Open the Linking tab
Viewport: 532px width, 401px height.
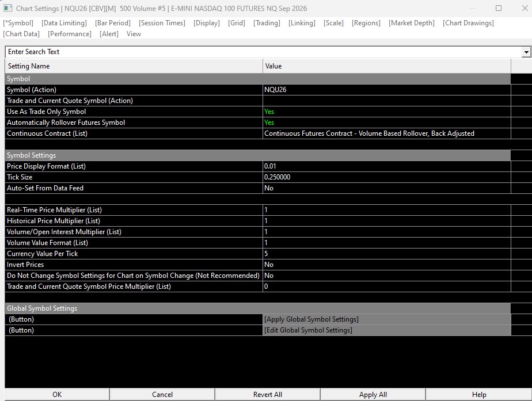(x=302, y=23)
